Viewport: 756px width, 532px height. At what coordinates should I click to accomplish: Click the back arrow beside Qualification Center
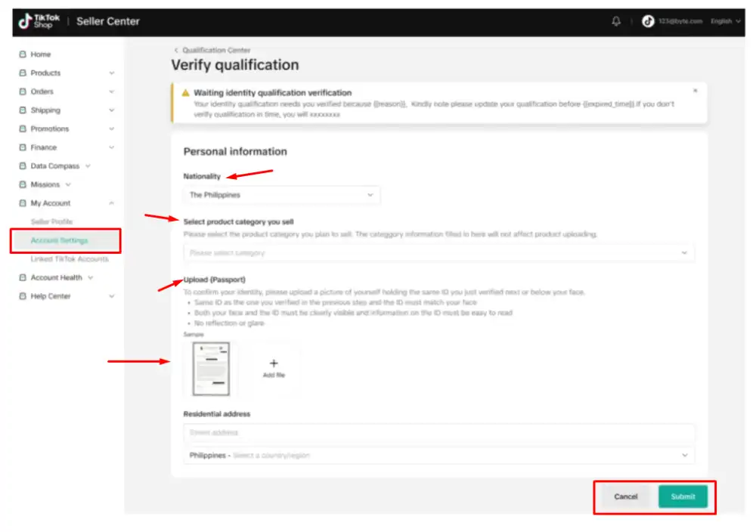pos(176,50)
